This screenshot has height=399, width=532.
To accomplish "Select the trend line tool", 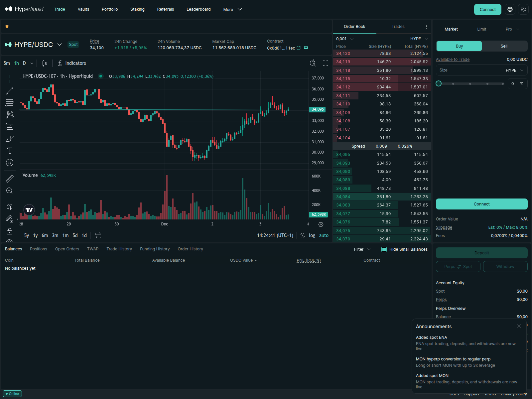I will pyautogui.click(x=10, y=91).
